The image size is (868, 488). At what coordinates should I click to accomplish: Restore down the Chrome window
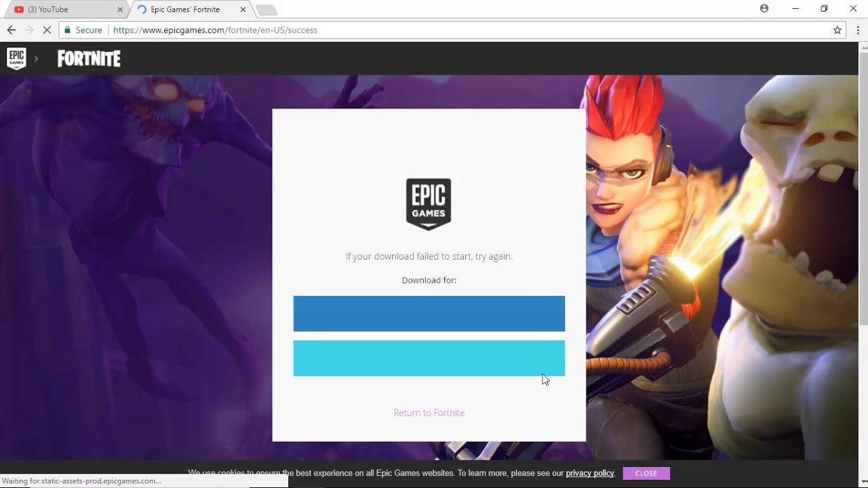pyautogui.click(x=824, y=9)
